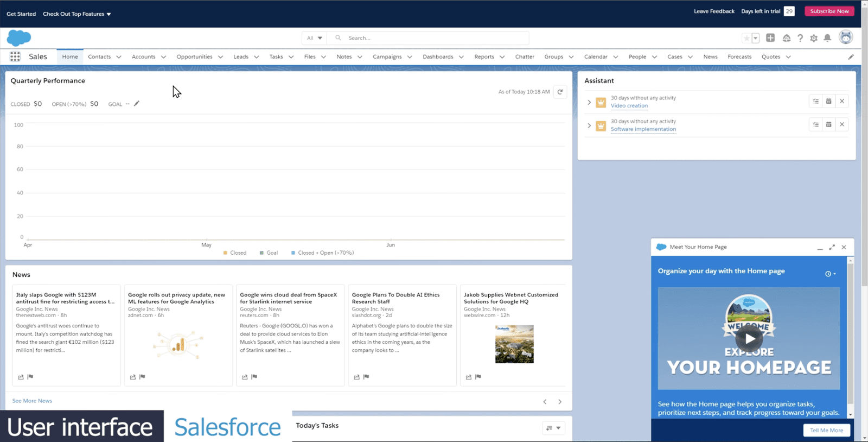The width and height of the screenshot is (868, 442).
Task: Minimize the Meet Your Home Page panel
Action: coord(820,248)
